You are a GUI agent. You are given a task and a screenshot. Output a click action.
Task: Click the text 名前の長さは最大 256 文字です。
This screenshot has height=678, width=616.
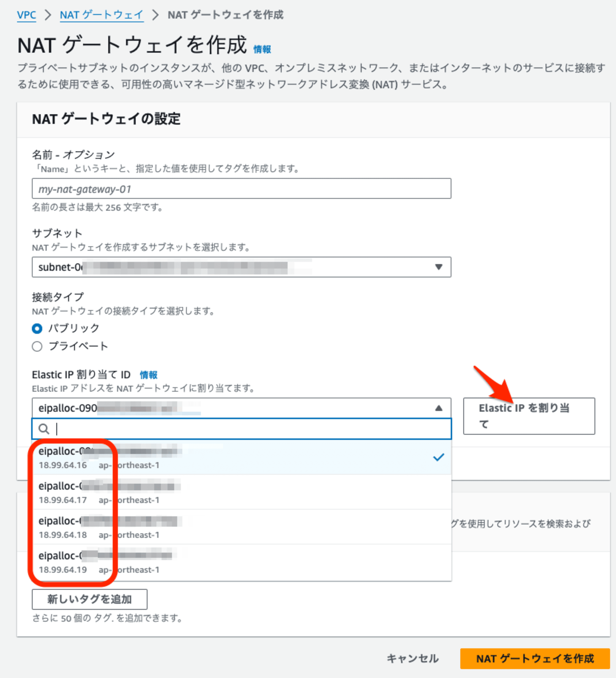click(x=98, y=207)
